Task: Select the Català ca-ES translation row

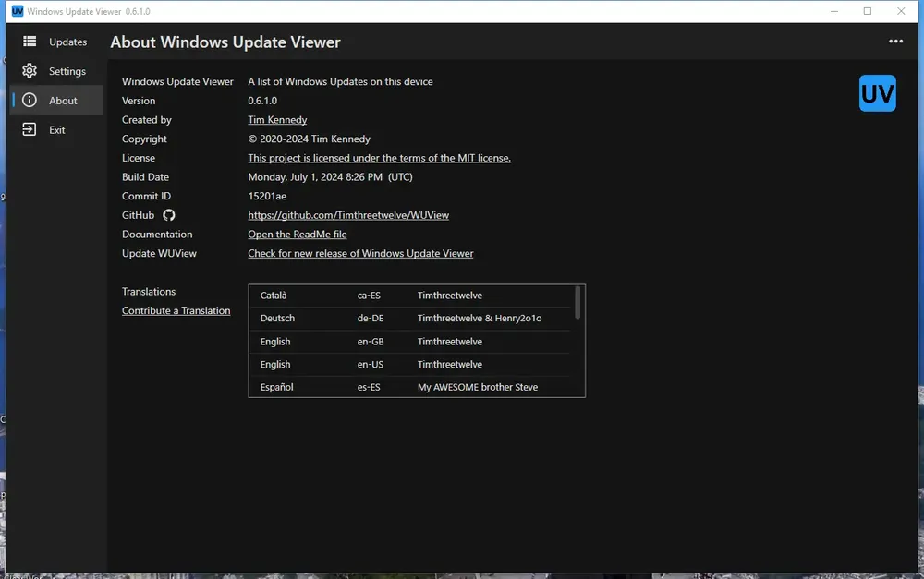Action: point(411,296)
